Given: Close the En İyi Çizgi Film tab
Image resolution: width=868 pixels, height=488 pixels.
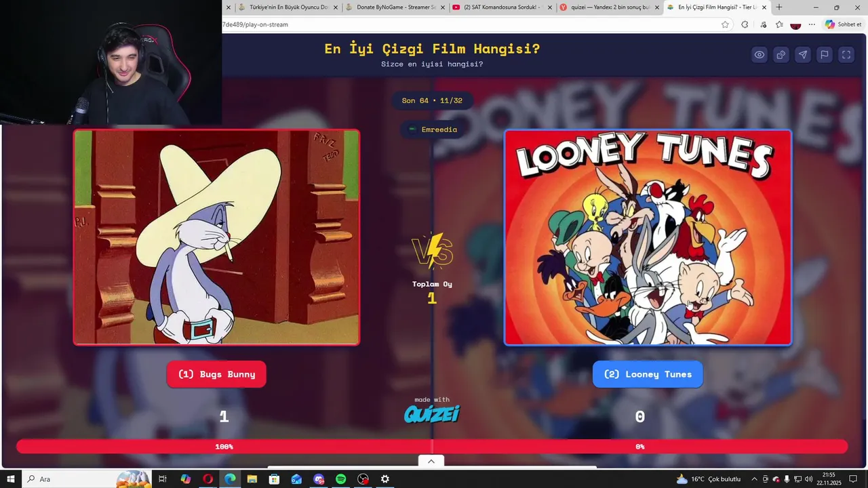Looking at the screenshot, I should [764, 7].
